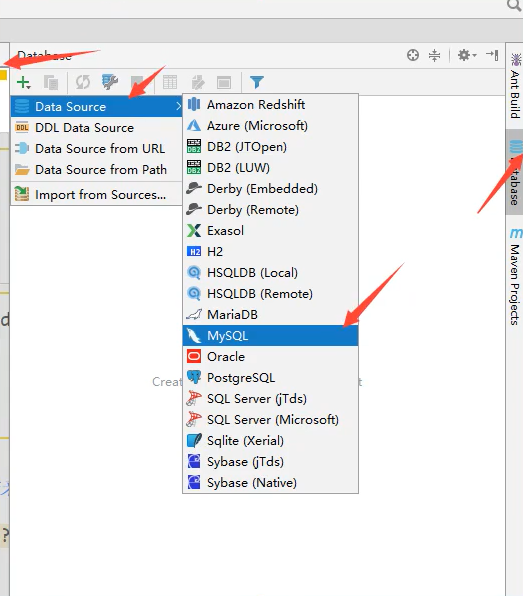Click the Edit Source pencil icon
The width and height of the screenshot is (523, 596).
[x=198, y=82]
